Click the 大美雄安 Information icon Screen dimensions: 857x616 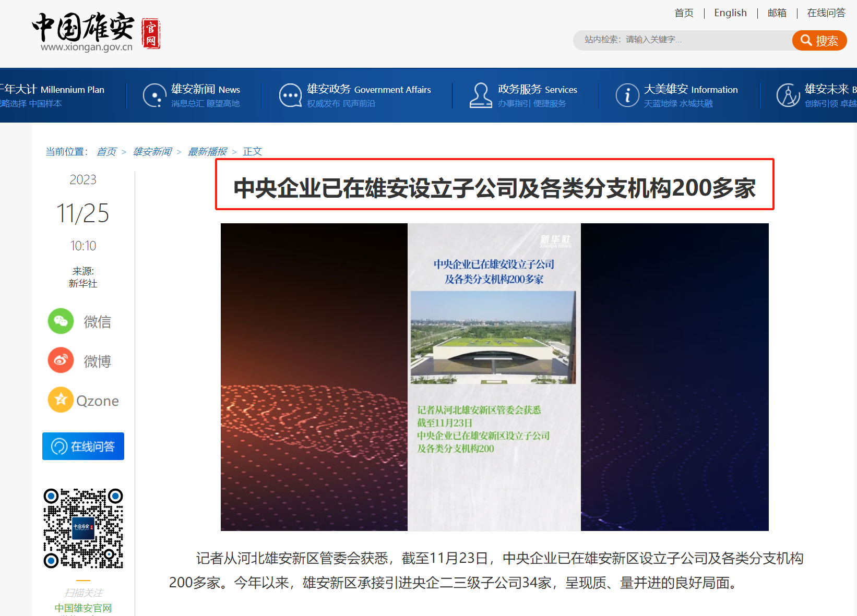627,95
